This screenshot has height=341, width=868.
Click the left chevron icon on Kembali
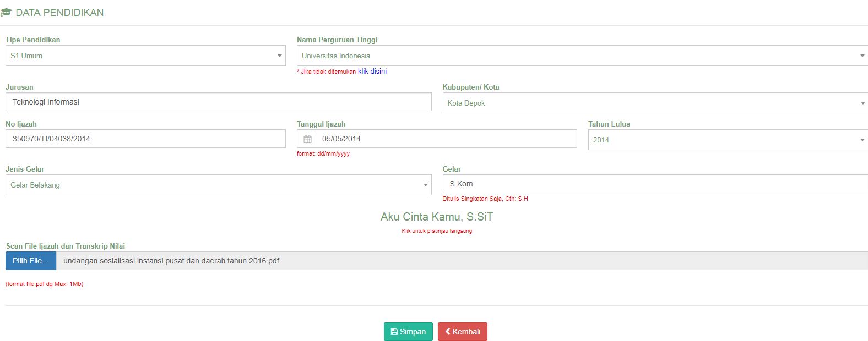[448, 332]
